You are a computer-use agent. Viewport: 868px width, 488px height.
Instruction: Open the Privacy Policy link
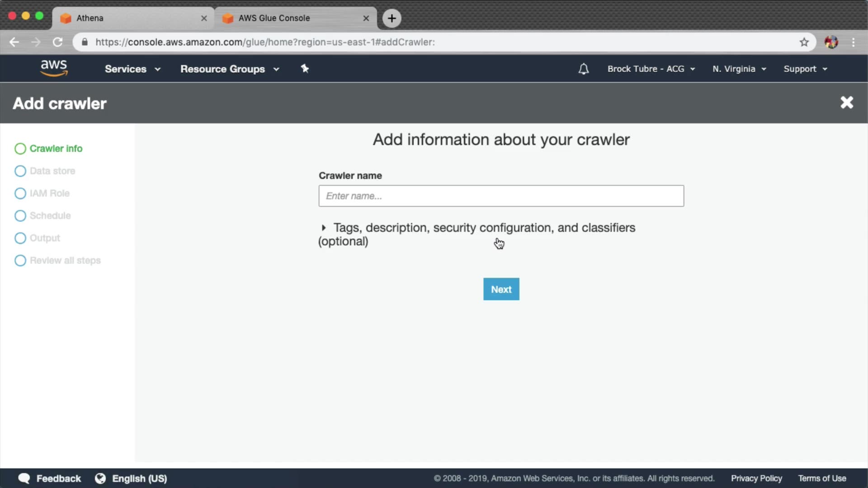[756, 478]
